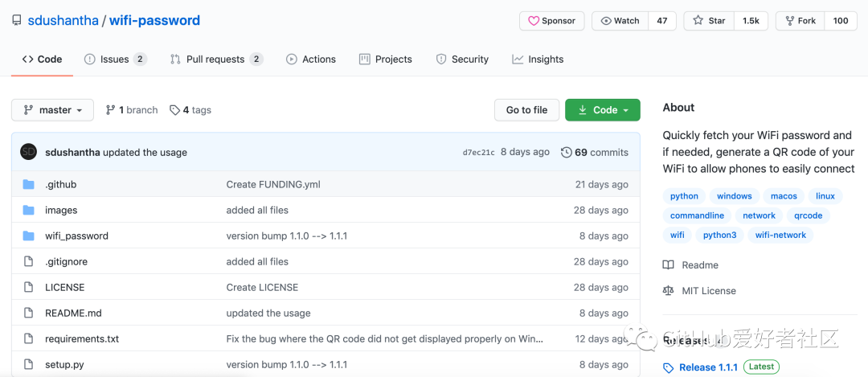Click the Watch eye button
Viewport: 868px width, 377px height.
tap(620, 21)
